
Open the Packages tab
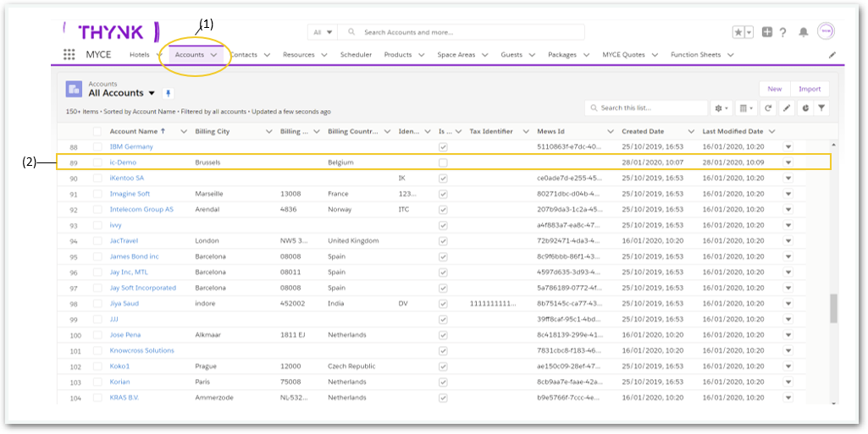click(x=562, y=55)
